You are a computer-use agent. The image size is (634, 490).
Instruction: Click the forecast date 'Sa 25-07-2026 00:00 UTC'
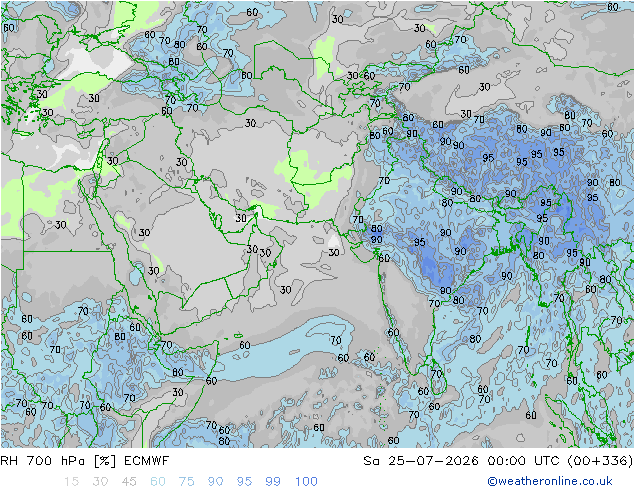(x=461, y=460)
